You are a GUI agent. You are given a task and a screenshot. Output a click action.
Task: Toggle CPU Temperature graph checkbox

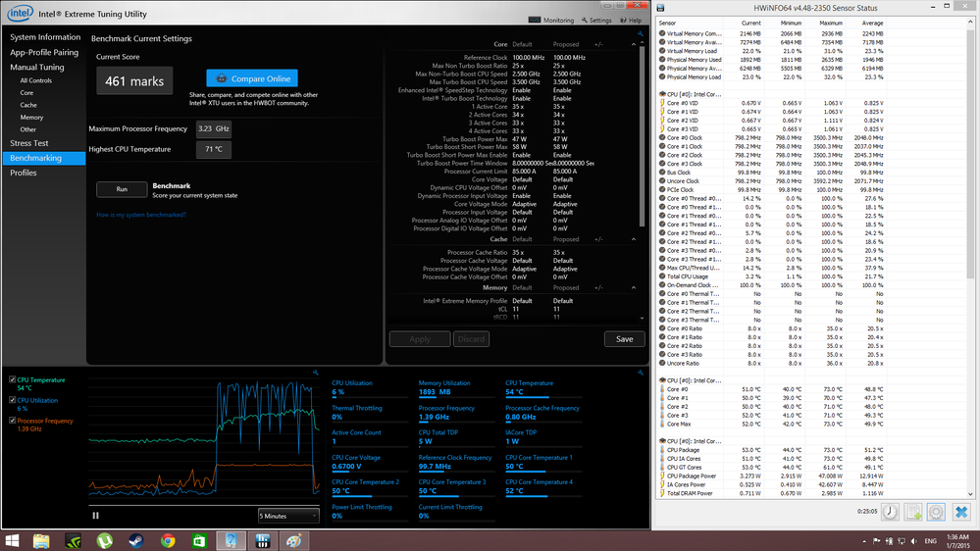pos(13,379)
